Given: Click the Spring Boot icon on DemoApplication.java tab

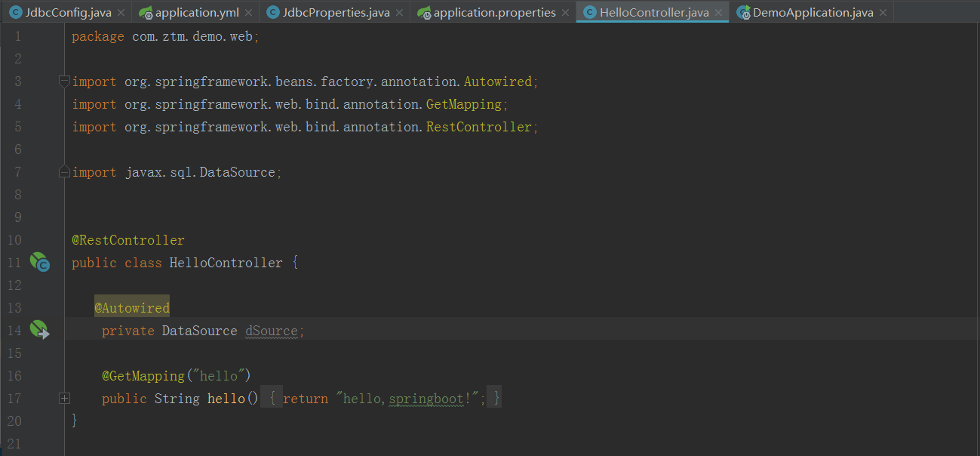Looking at the screenshot, I should tap(744, 13).
